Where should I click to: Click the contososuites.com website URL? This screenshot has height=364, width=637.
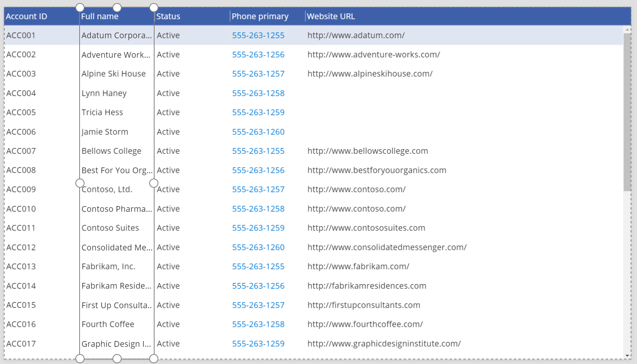[366, 228]
